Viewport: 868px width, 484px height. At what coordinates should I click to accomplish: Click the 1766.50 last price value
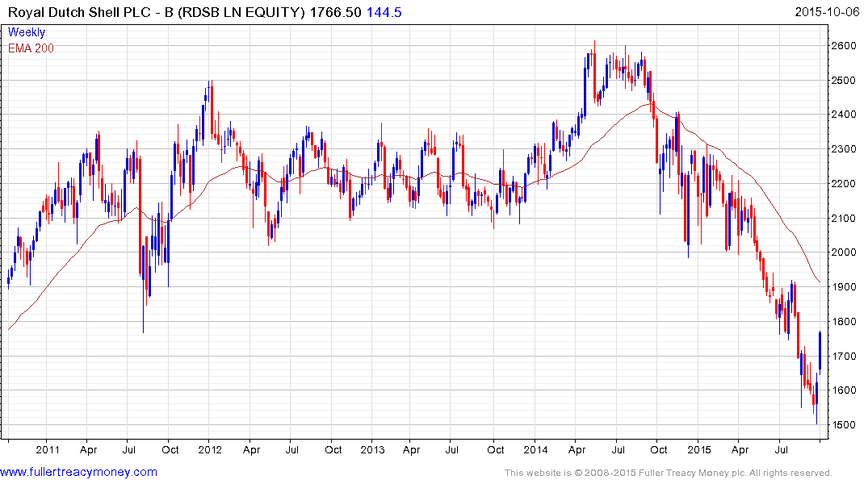(x=335, y=12)
